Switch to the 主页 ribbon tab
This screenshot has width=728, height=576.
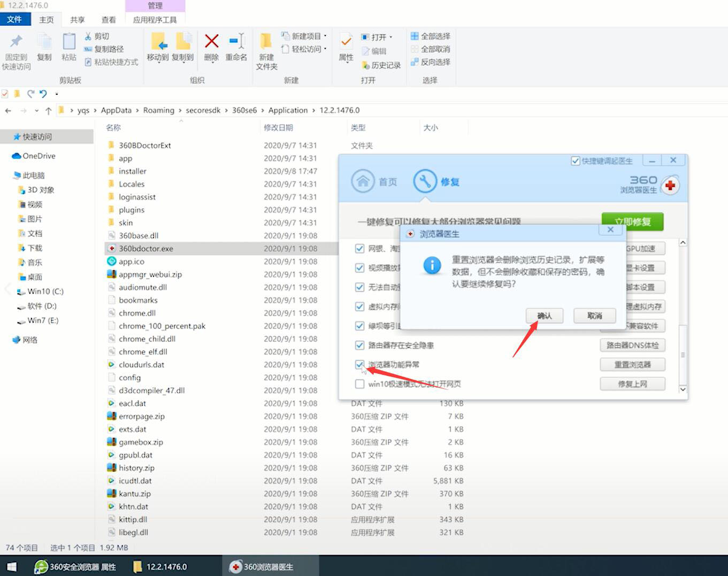(x=47, y=19)
